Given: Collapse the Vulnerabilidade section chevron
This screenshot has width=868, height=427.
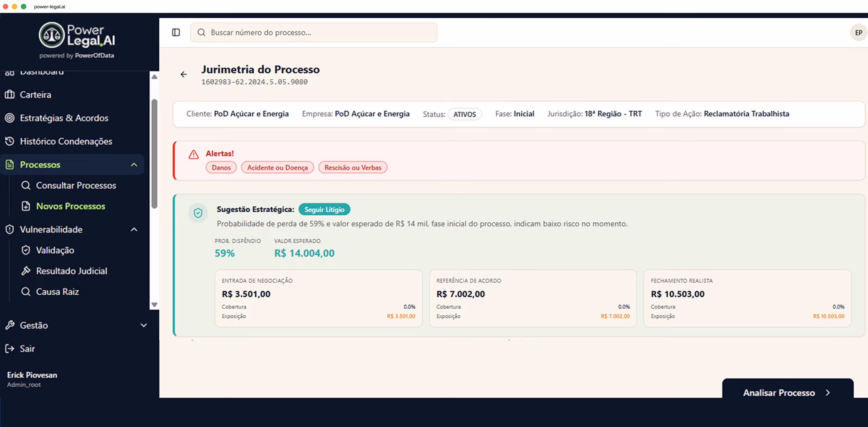Looking at the screenshot, I should tap(134, 230).
